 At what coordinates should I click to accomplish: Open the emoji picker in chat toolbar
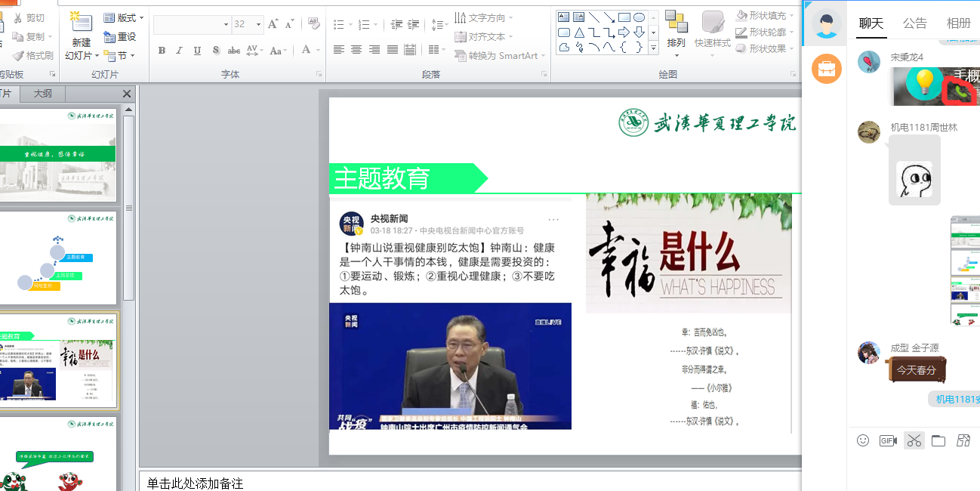(x=863, y=440)
